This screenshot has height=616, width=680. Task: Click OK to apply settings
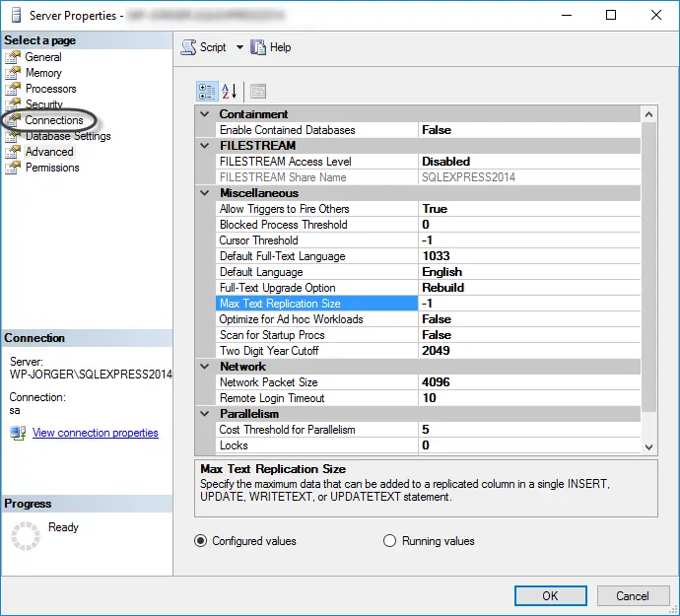pyautogui.click(x=550, y=595)
